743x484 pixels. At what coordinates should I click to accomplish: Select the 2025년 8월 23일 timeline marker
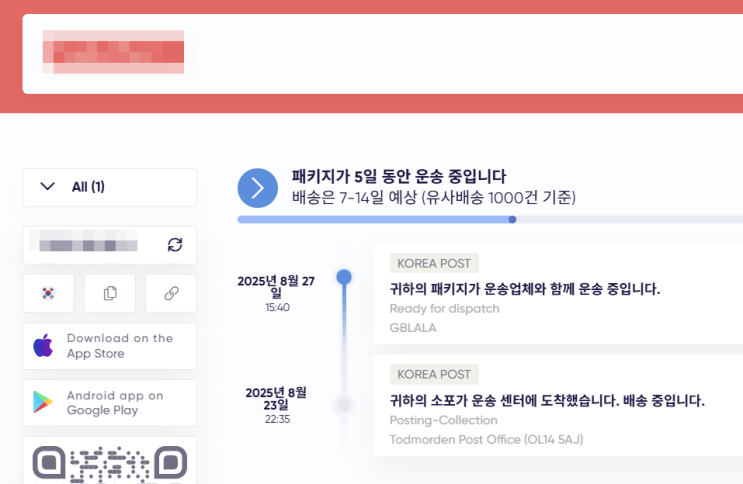pos(344,405)
